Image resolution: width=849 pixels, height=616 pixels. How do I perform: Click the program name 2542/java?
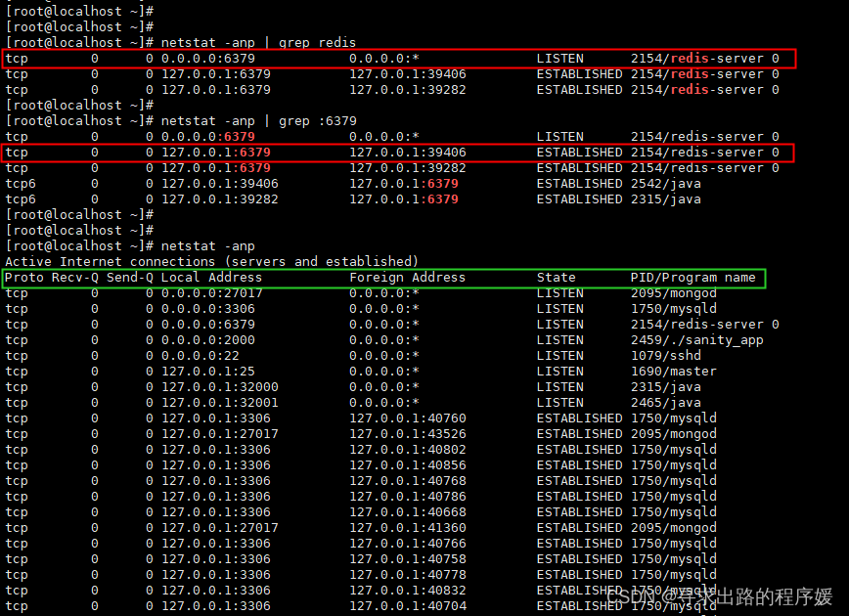pyautogui.click(x=665, y=184)
